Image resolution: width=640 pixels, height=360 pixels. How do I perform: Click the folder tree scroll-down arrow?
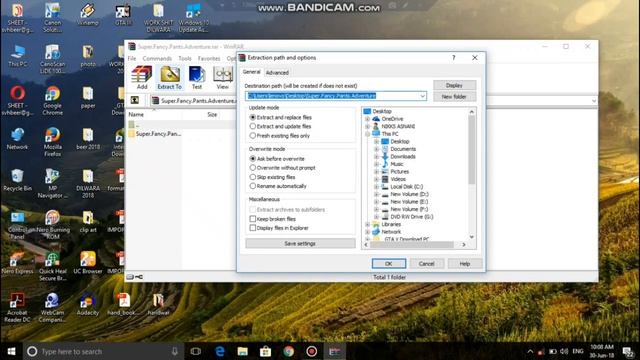click(471, 237)
